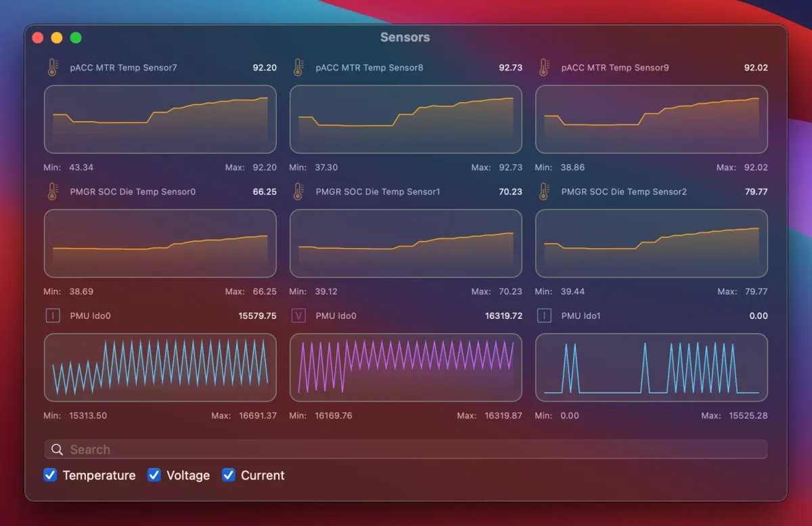The image size is (812, 526).
Task: Select the pACC MTR Temp Sensor7 graph
Action: pyautogui.click(x=160, y=119)
